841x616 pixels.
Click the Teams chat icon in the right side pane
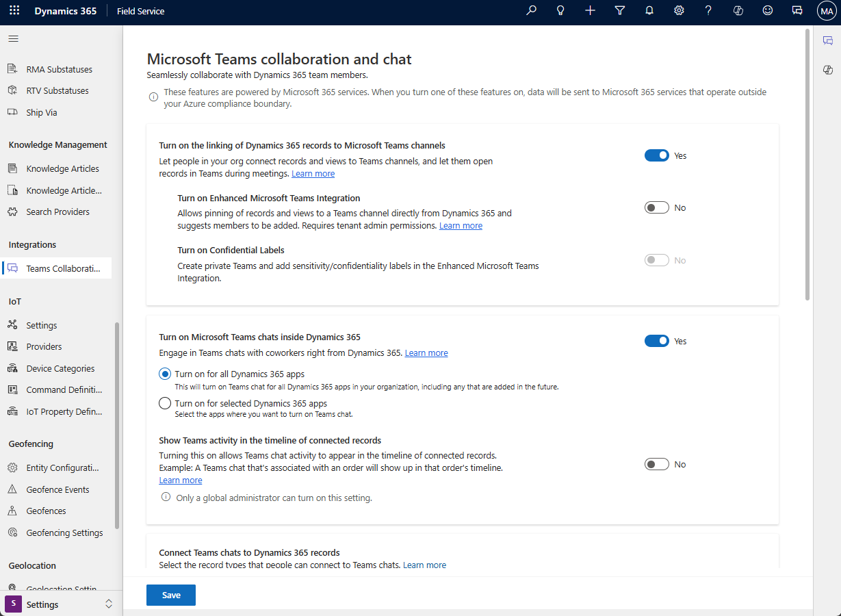(828, 41)
